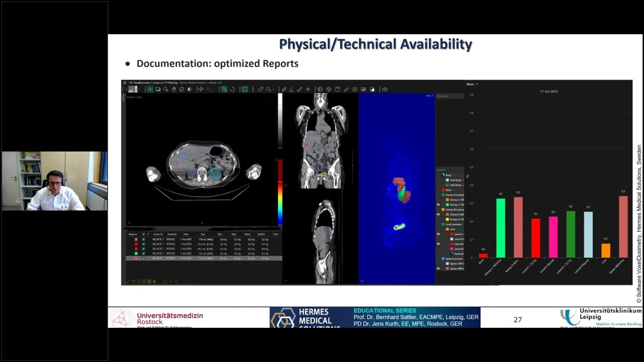
Task: Click the Modality column header
Action: [172, 234]
